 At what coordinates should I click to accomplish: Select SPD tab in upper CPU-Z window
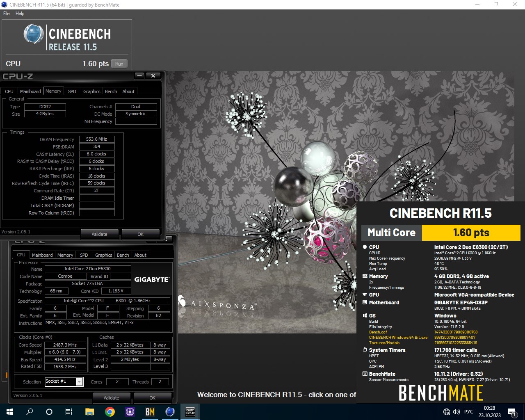click(x=72, y=91)
